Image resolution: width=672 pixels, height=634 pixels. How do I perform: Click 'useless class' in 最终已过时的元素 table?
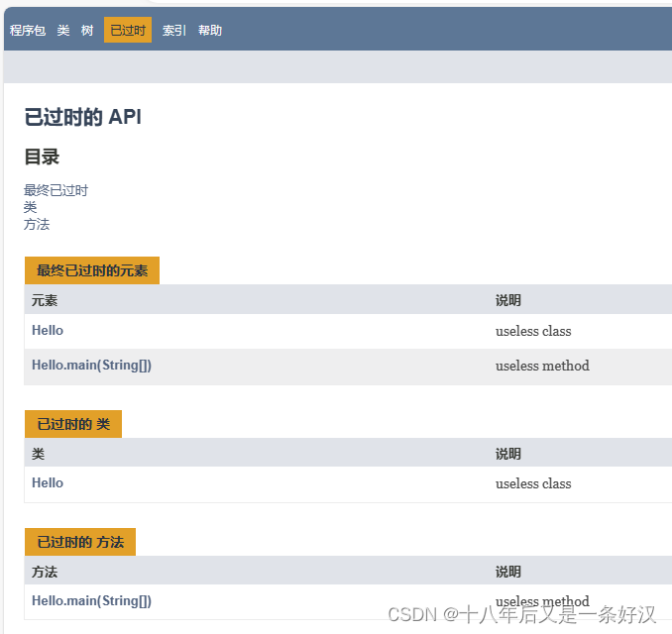point(533,331)
